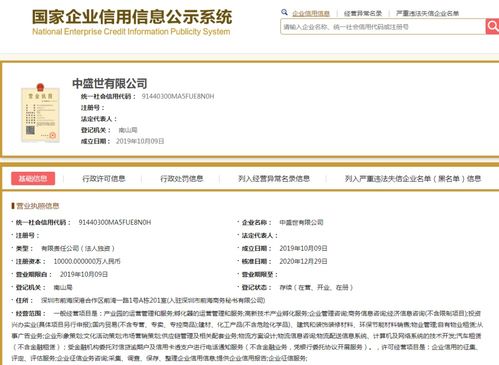Click the red search magnifier button
This screenshot has width=499, height=365.
point(492,26)
